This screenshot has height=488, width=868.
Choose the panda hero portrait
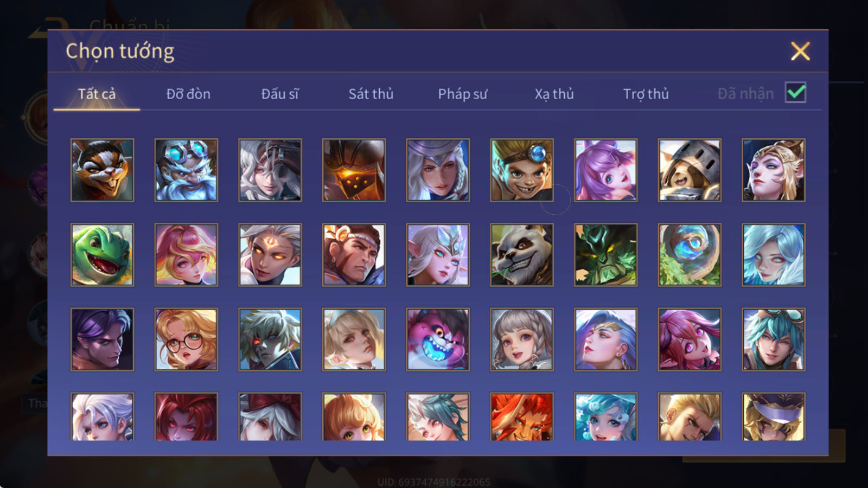point(522,255)
